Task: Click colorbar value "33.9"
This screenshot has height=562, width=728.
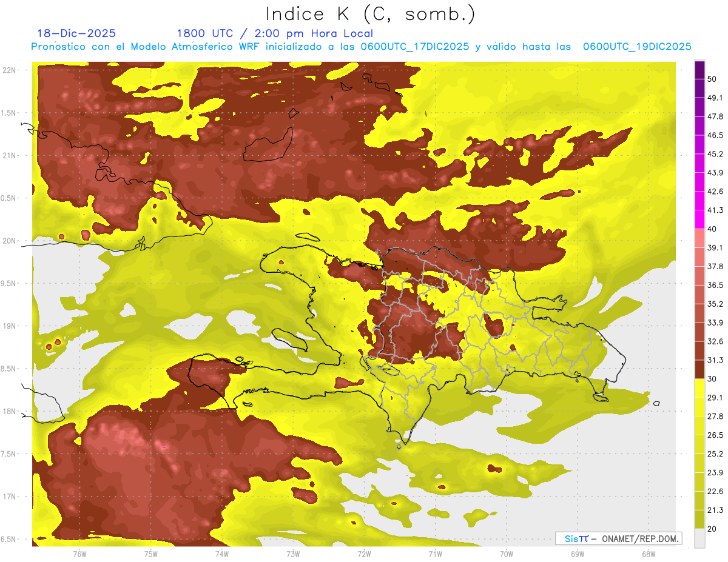Action: point(715,323)
